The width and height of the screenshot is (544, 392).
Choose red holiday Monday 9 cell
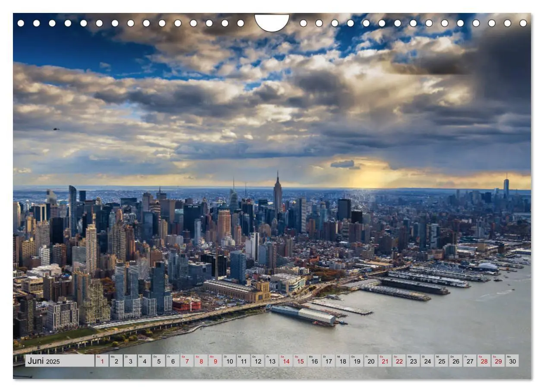pyautogui.click(x=215, y=361)
